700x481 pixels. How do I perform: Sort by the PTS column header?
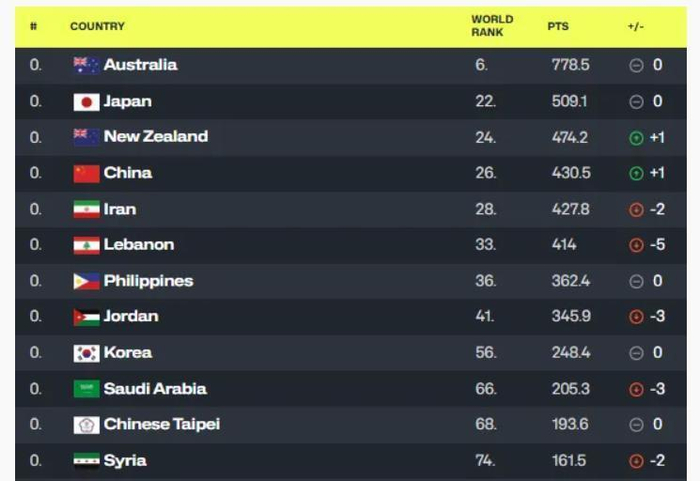pos(557,26)
